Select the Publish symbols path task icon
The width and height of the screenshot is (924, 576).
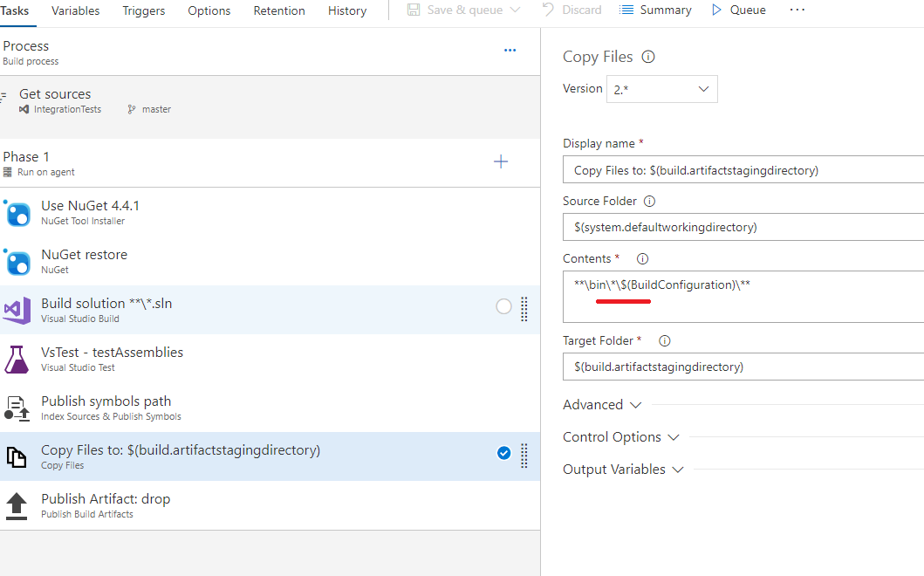(19, 408)
